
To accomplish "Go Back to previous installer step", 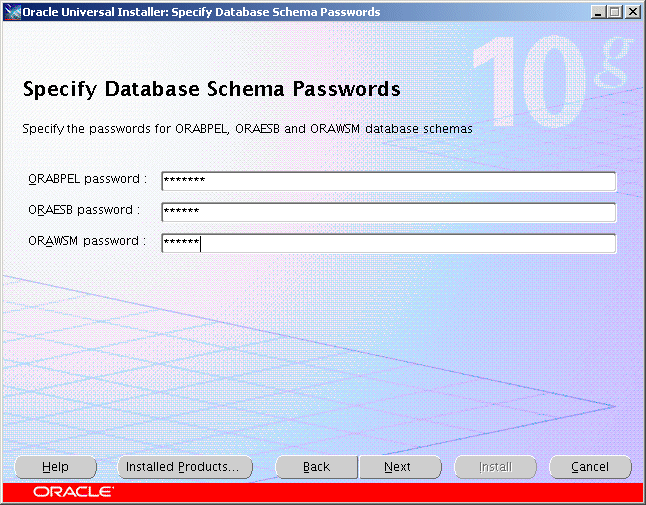I will pyautogui.click(x=316, y=467).
